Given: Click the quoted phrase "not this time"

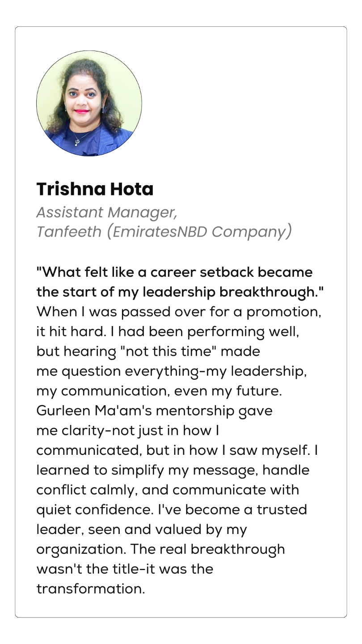Looking at the screenshot, I should 170,351.
